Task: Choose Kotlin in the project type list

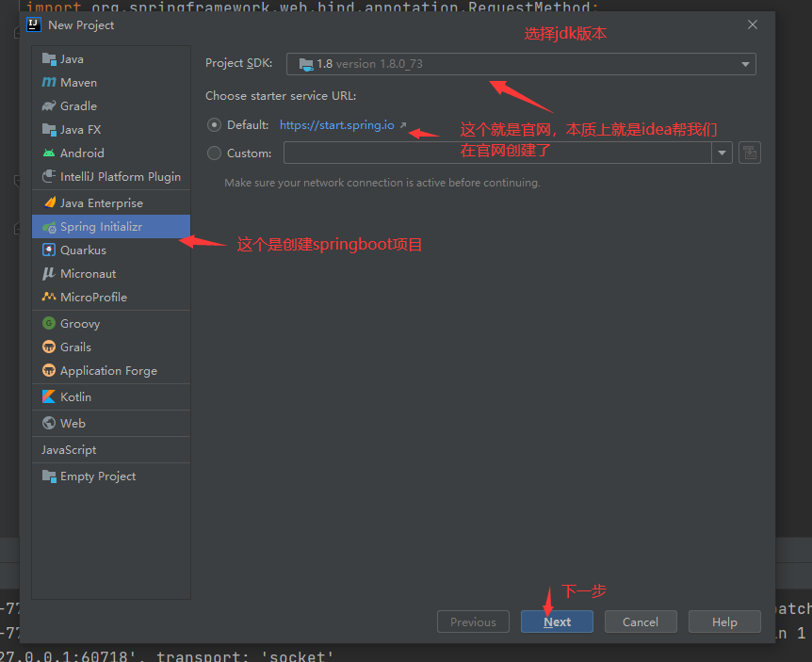Action: tap(111, 397)
